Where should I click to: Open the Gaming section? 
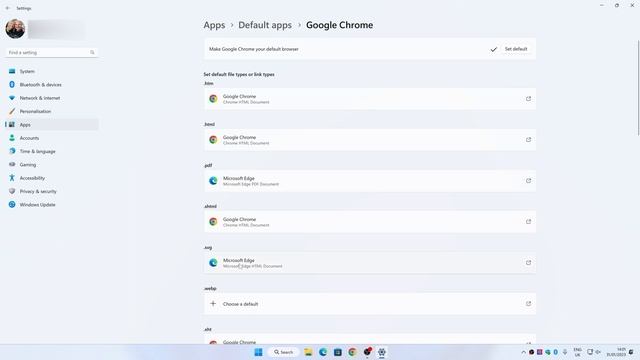[x=51, y=164]
